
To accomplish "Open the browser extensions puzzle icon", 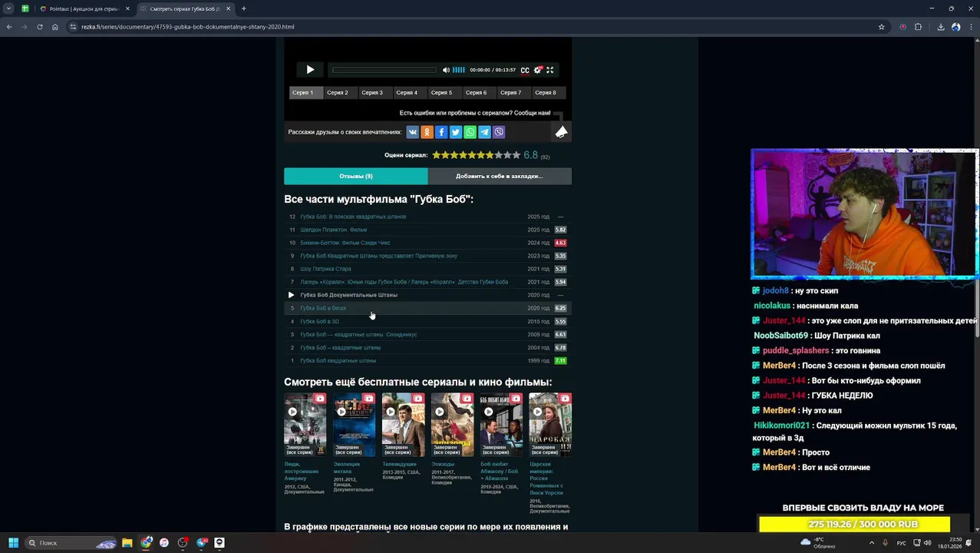I will [918, 27].
